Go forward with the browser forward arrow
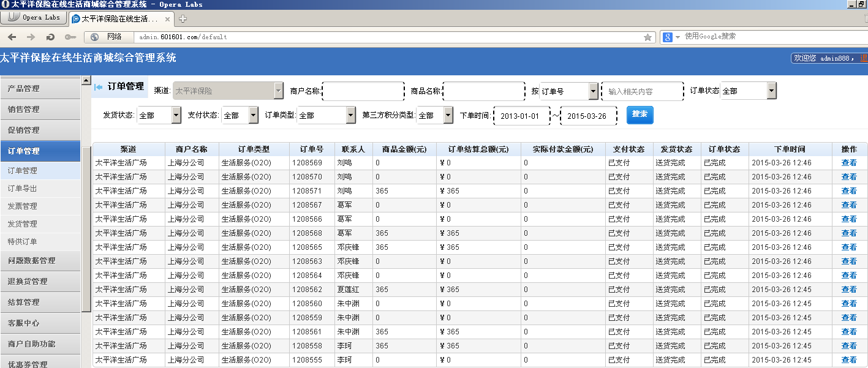868x368 pixels. 31,37
